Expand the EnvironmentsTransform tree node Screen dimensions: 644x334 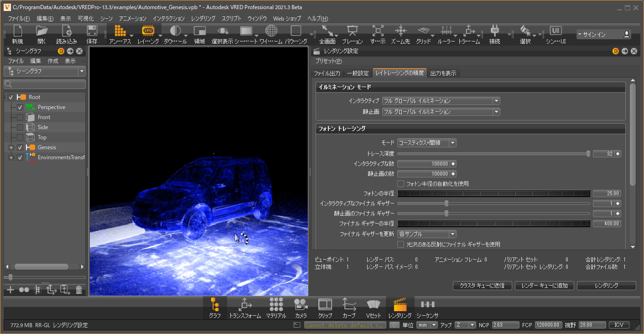[x=11, y=157]
